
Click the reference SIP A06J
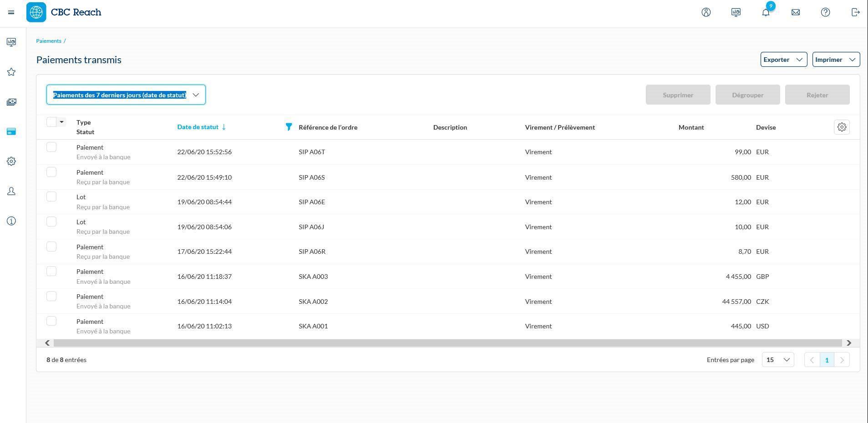(x=311, y=227)
